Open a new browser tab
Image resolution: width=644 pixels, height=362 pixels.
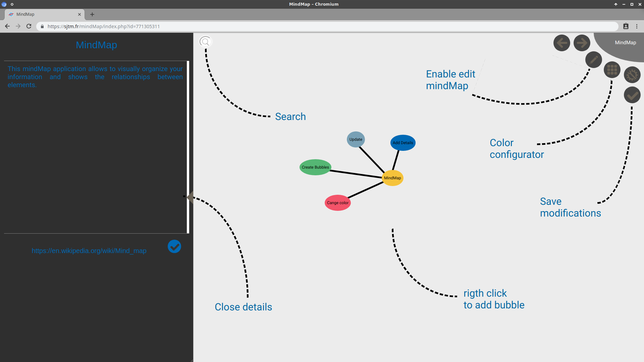tap(92, 14)
